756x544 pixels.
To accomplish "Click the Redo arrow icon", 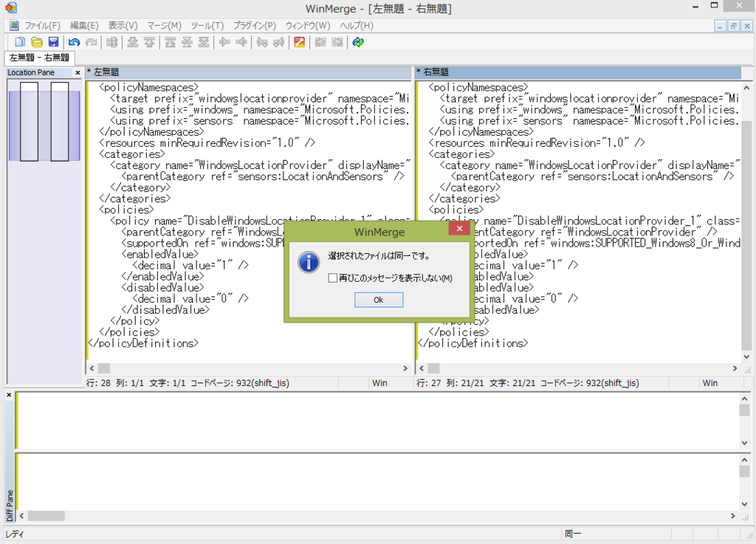I will click(x=91, y=42).
